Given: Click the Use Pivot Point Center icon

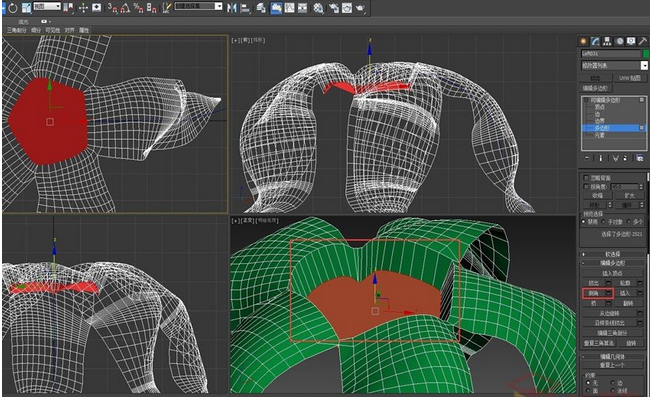Looking at the screenshot, I should [69, 7].
